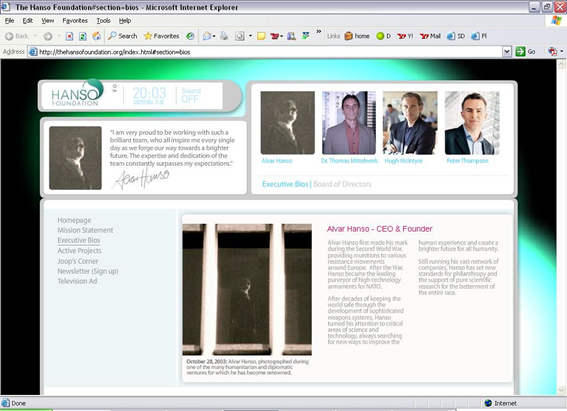Open the Yahoo 'Mail' Links bar shortcut
This screenshot has width=567, height=411.
(430, 36)
